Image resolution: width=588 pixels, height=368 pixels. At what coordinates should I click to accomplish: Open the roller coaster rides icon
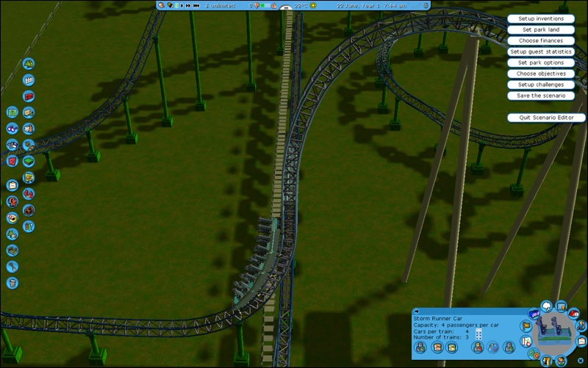[x=12, y=201]
